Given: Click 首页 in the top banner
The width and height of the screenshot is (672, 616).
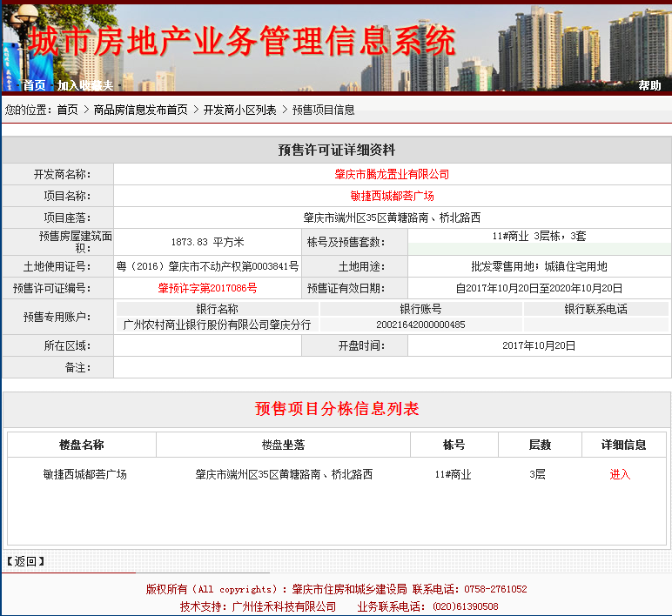Looking at the screenshot, I should click(34, 85).
